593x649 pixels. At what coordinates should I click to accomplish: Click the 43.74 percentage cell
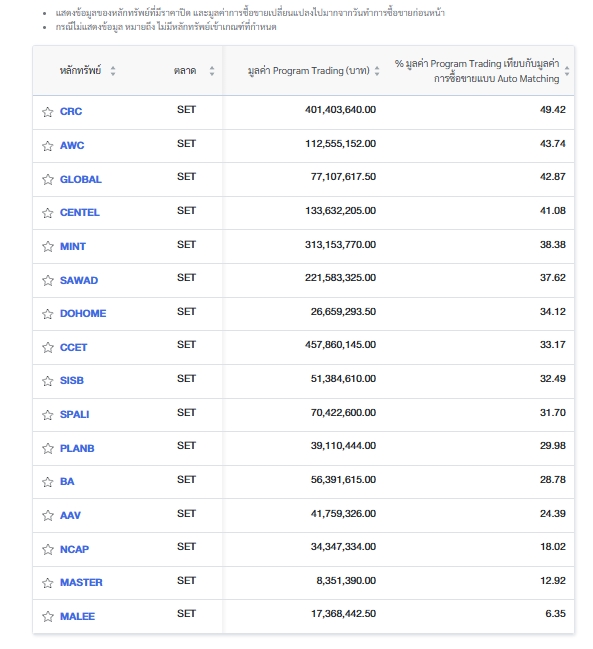(552, 144)
